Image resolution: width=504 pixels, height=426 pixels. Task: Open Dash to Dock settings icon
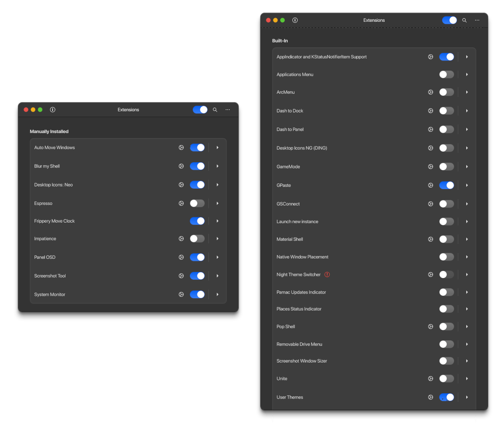(x=430, y=111)
